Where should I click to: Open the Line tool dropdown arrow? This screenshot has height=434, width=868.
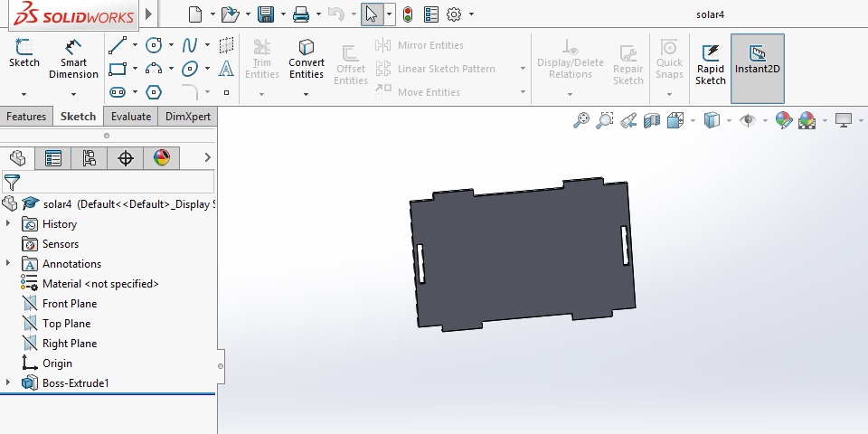pyautogui.click(x=135, y=45)
